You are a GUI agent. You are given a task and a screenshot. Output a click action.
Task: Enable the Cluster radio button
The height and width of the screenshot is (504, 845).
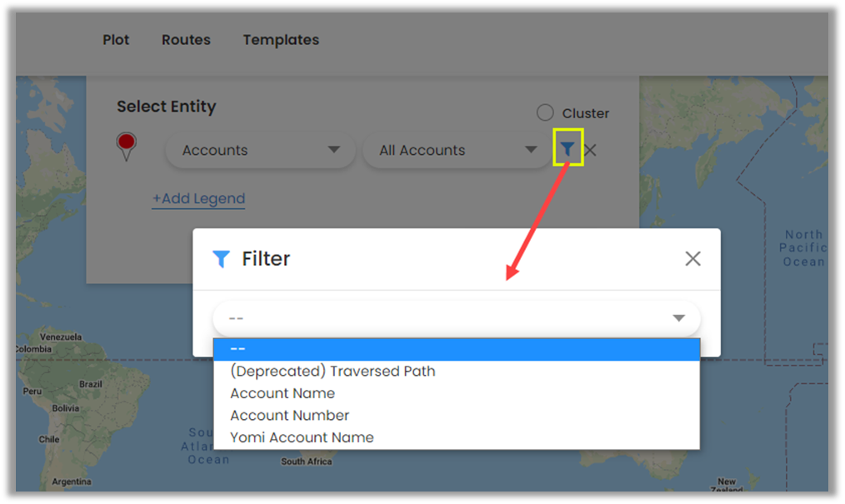pyautogui.click(x=545, y=113)
